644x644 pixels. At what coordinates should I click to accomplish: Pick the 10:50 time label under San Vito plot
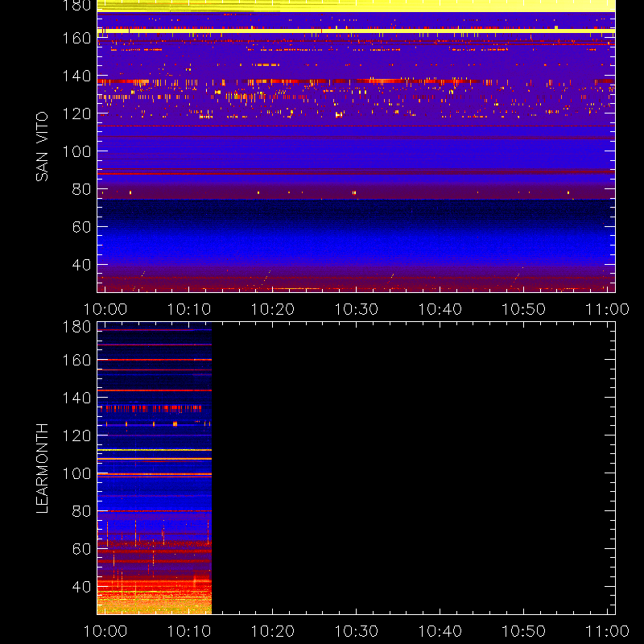pos(524,309)
